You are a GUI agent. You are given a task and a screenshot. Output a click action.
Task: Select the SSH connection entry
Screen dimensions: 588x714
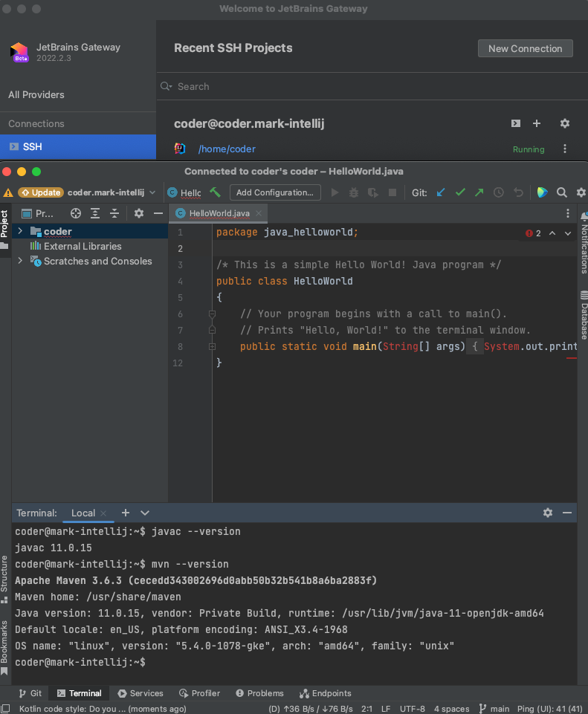[x=78, y=146]
